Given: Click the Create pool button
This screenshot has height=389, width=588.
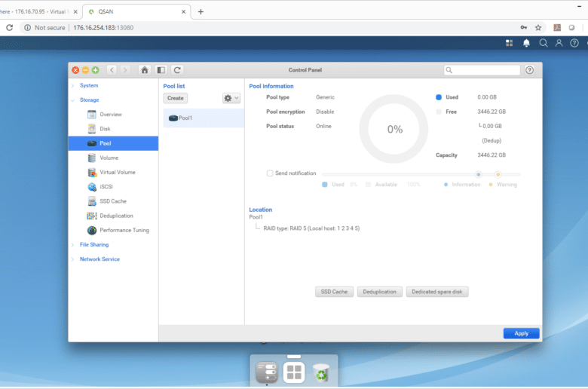Looking at the screenshot, I should coord(176,98).
